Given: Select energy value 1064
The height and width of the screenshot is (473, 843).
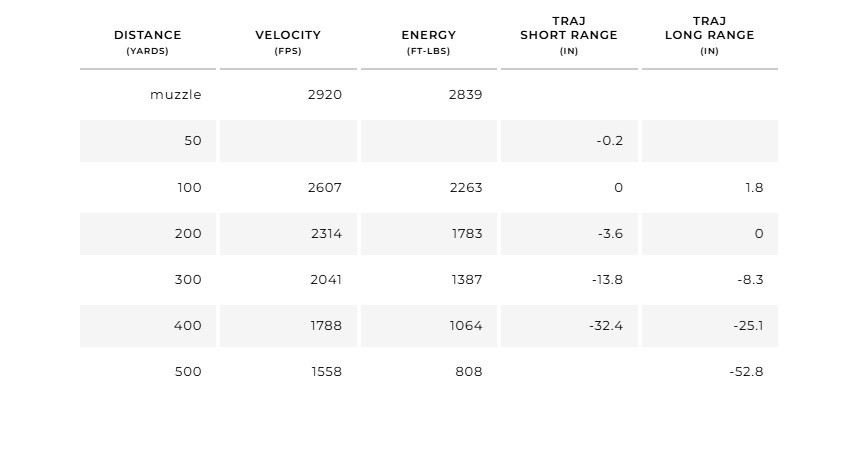Looking at the screenshot, I should [466, 326].
